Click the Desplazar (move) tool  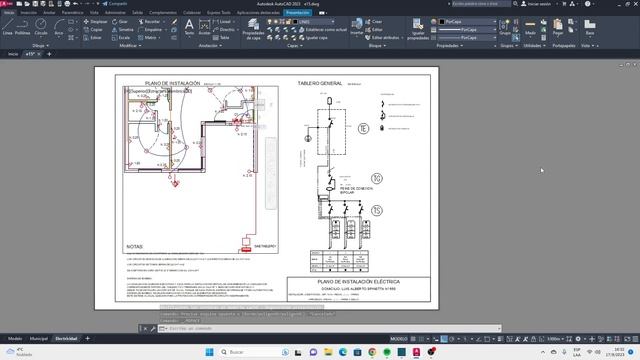pyautogui.click(x=95, y=22)
